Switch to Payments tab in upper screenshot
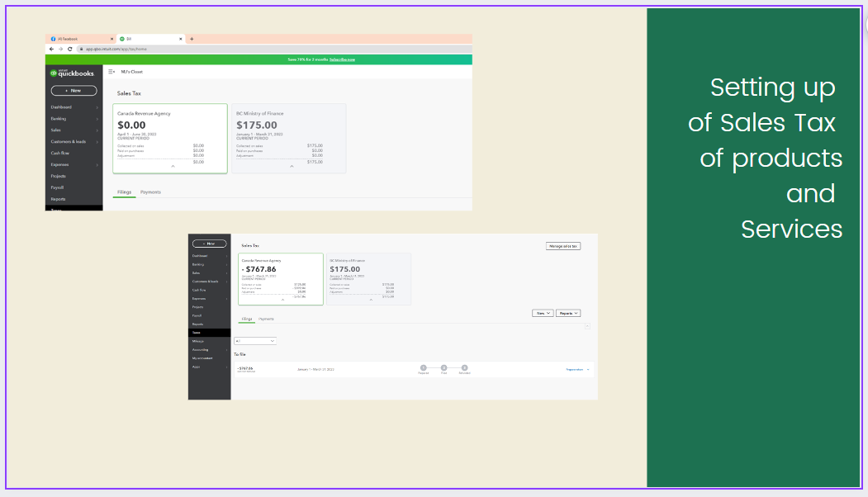Screen dimensions: 868x497 [150, 192]
